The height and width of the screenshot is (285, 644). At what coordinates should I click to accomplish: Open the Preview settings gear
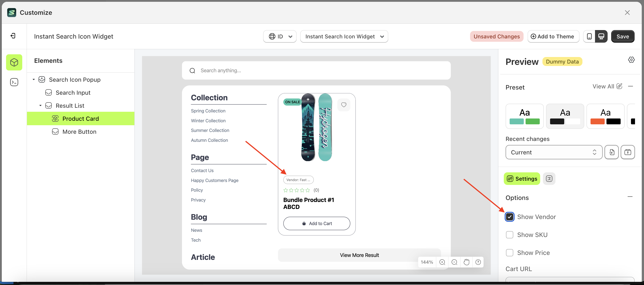pos(631,60)
